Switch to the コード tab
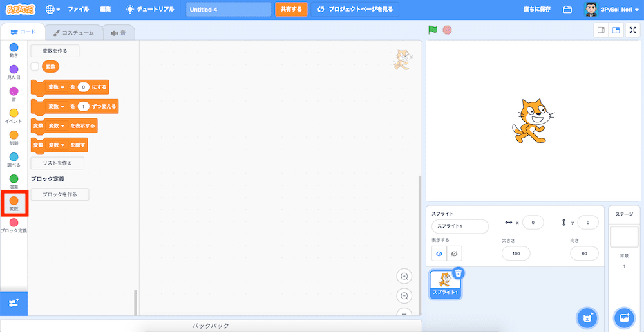 [23, 32]
